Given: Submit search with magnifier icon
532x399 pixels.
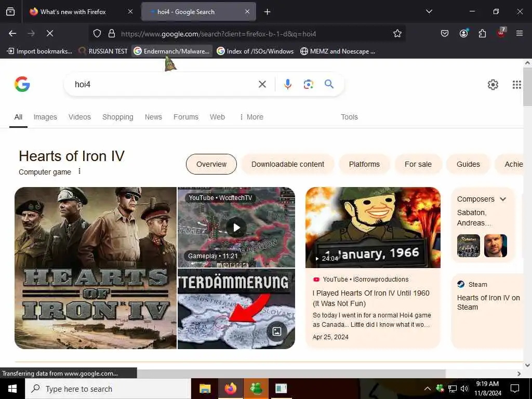Looking at the screenshot, I should (x=329, y=84).
